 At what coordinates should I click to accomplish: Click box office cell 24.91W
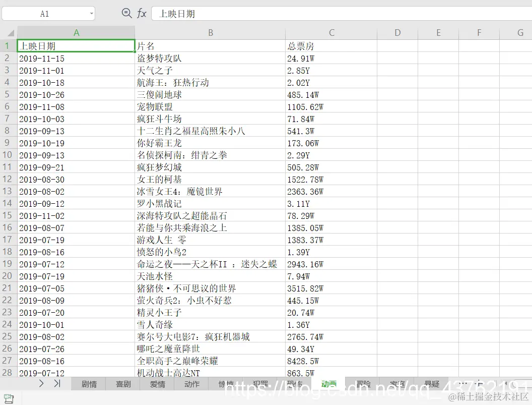(x=331, y=58)
